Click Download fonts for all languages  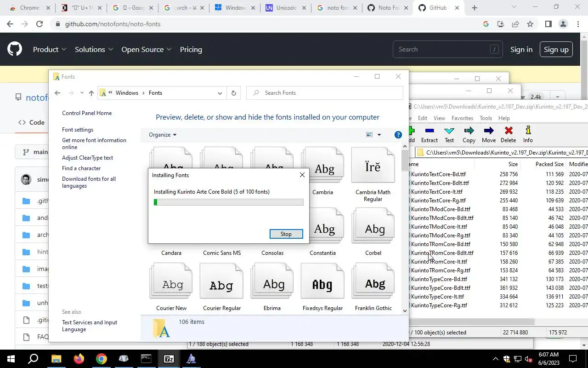click(89, 182)
